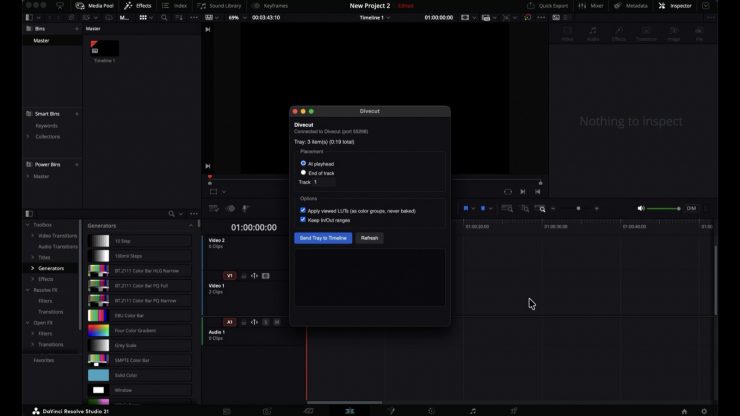Toggle the V1 track destination button

pos(229,276)
